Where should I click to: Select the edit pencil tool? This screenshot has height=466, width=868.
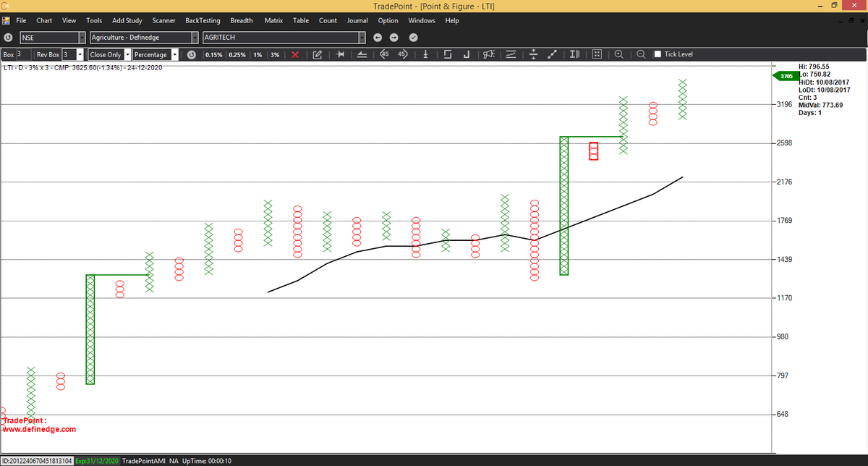(x=317, y=54)
